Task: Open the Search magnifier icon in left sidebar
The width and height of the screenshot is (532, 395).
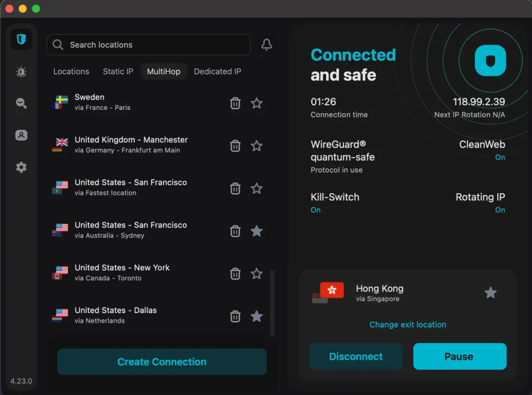Action: pos(21,103)
